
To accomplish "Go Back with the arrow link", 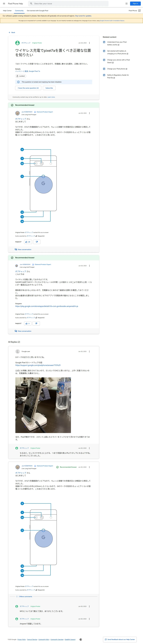I will (12, 32).
